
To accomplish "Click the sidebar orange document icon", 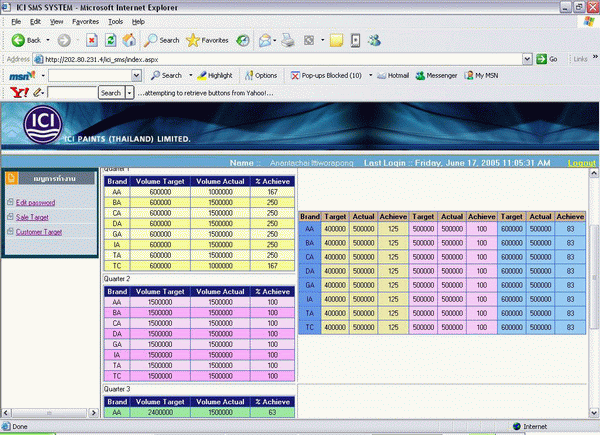I will pyautogui.click(x=11, y=178).
